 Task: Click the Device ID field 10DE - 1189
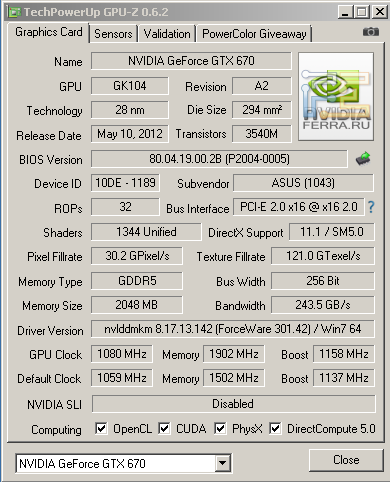[x=125, y=183]
